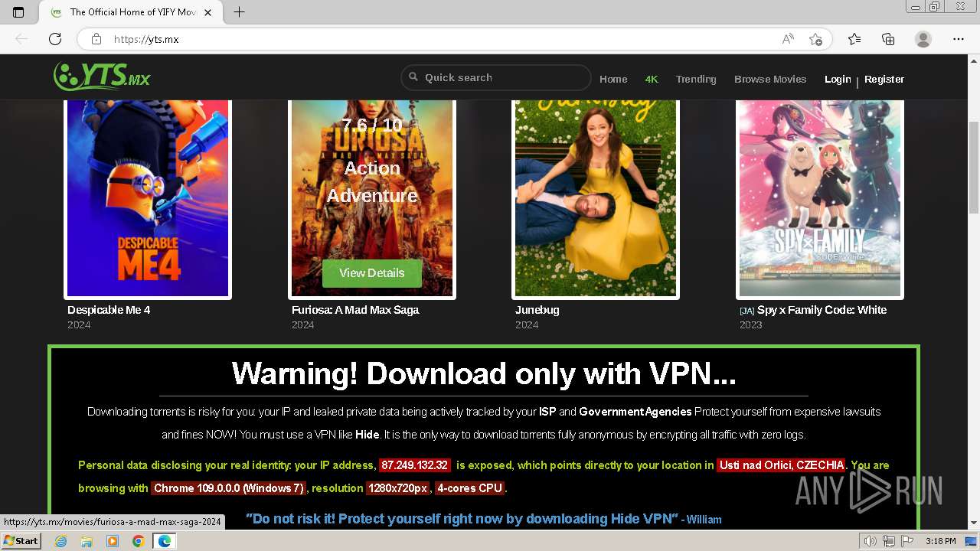
Task: Click the browser Back arrow
Action: 21,39
